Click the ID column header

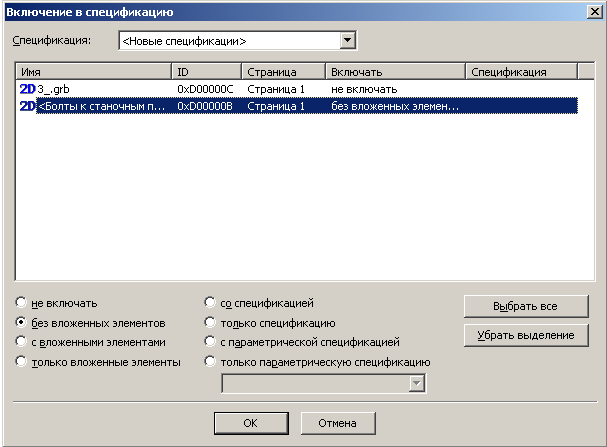coord(206,72)
